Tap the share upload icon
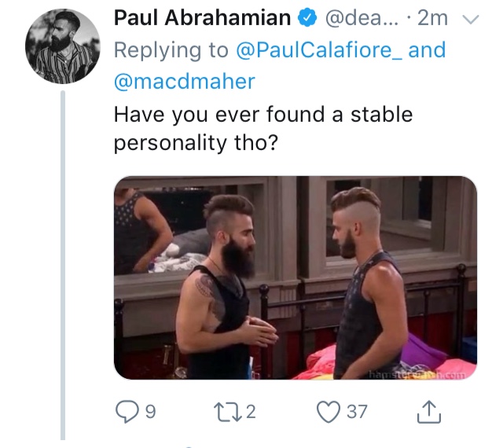 (429, 411)
